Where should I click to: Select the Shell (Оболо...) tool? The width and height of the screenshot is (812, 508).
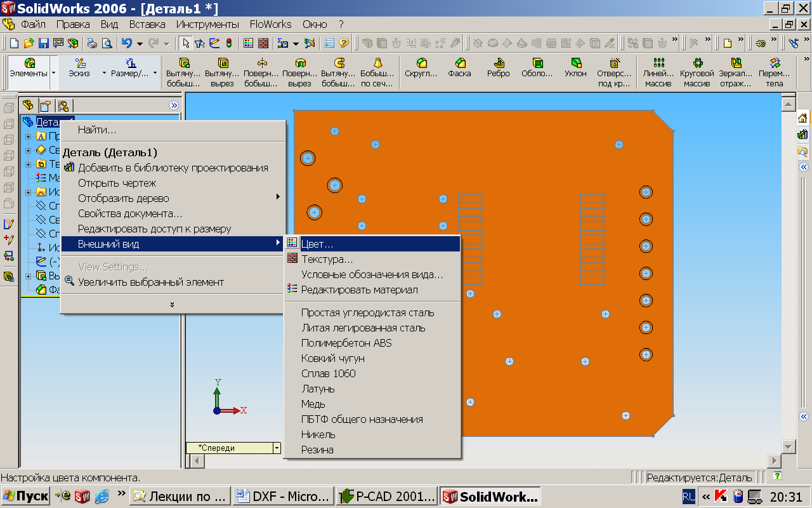click(x=537, y=68)
